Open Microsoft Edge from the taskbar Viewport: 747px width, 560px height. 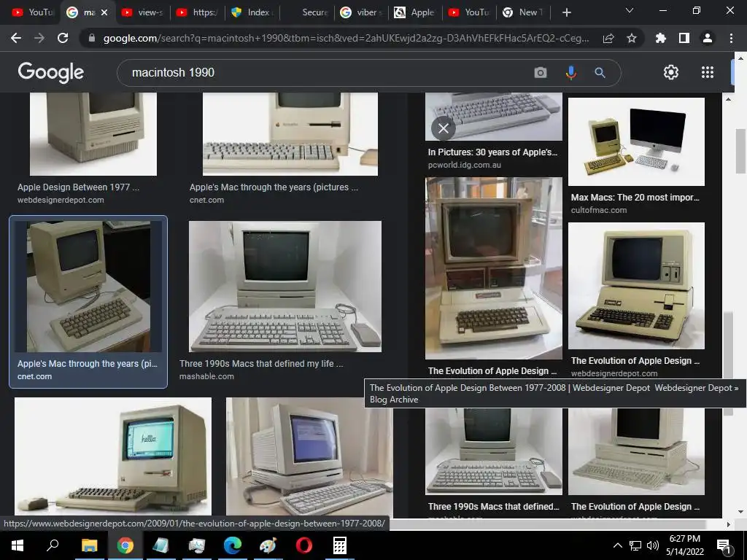coord(233,545)
